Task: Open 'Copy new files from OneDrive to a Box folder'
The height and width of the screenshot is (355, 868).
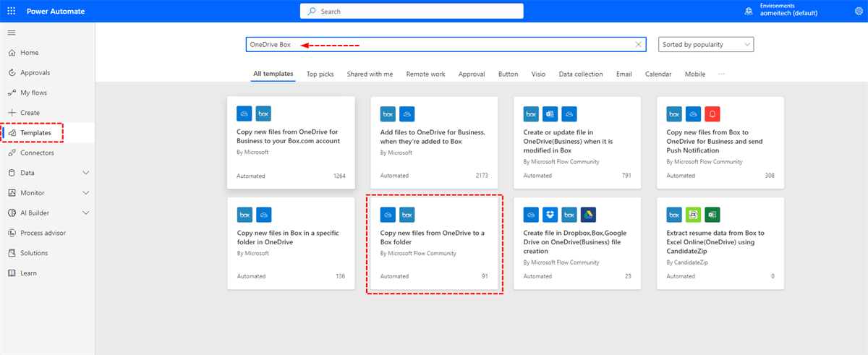Action: point(434,243)
